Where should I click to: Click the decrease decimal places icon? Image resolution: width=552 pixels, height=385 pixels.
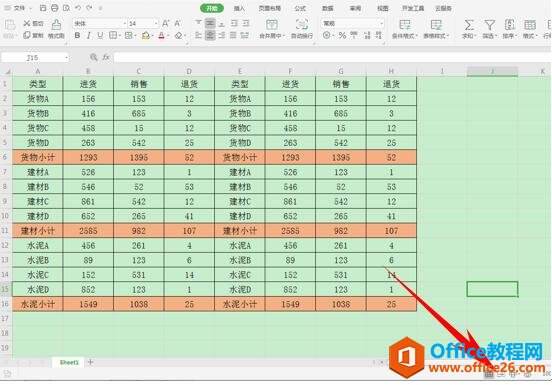point(378,35)
